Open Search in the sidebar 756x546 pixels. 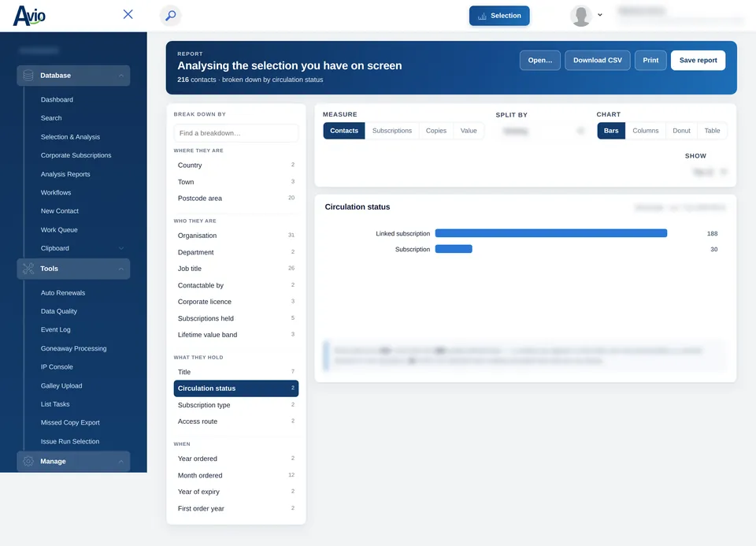51,118
